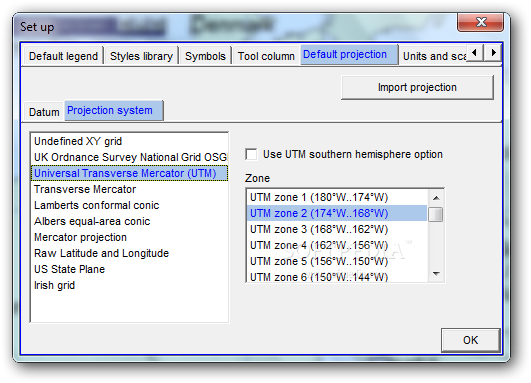
Task: Open the Units and scale tab
Action: (x=434, y=56)
